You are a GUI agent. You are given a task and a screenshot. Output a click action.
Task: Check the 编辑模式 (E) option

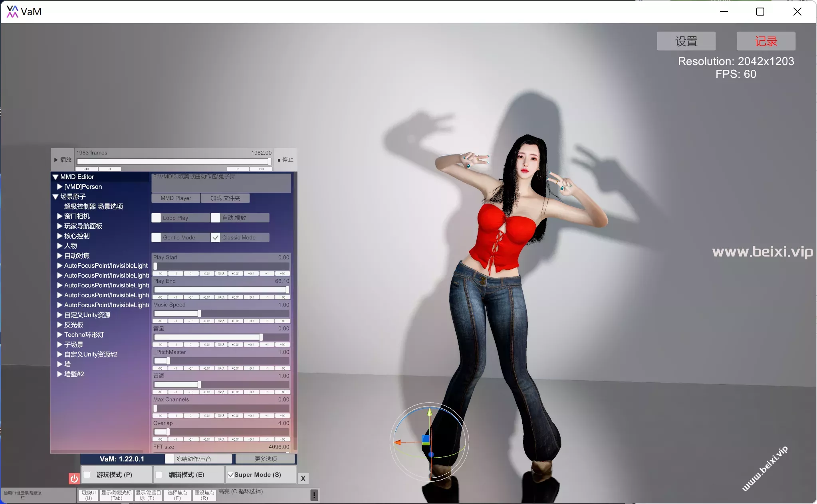[159, 475]
